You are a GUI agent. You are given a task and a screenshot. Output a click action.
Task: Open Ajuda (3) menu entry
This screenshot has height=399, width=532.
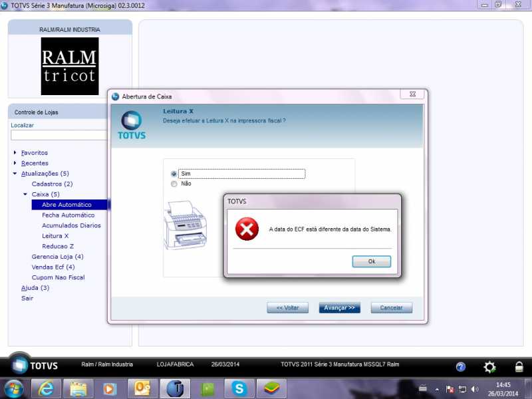[35, 288]
